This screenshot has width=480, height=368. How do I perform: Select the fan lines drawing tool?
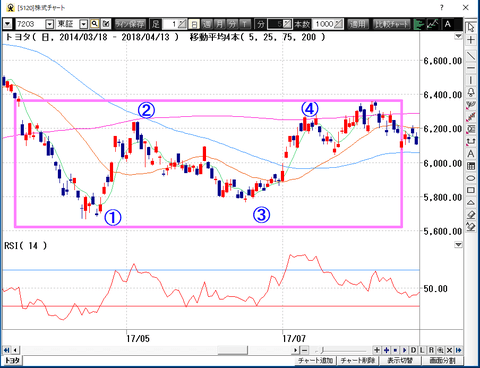[471, 105]
